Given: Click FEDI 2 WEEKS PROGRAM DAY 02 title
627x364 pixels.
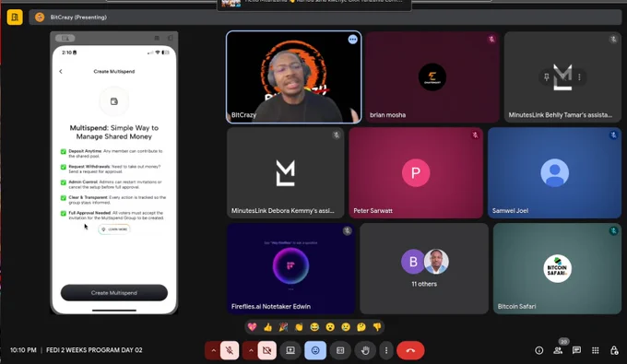Looking at the screenshot, I should pyautogui.click(x=94, y=350).
